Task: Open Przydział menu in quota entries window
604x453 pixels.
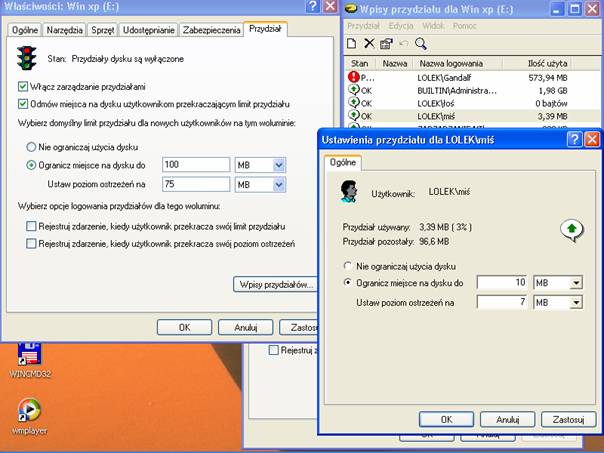Action: (x=363, y=26)
